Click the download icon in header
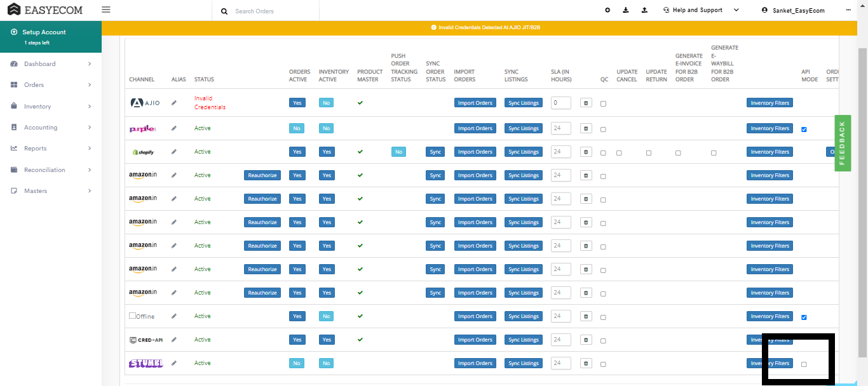This screenshot has height=386, width=868. 626,10
